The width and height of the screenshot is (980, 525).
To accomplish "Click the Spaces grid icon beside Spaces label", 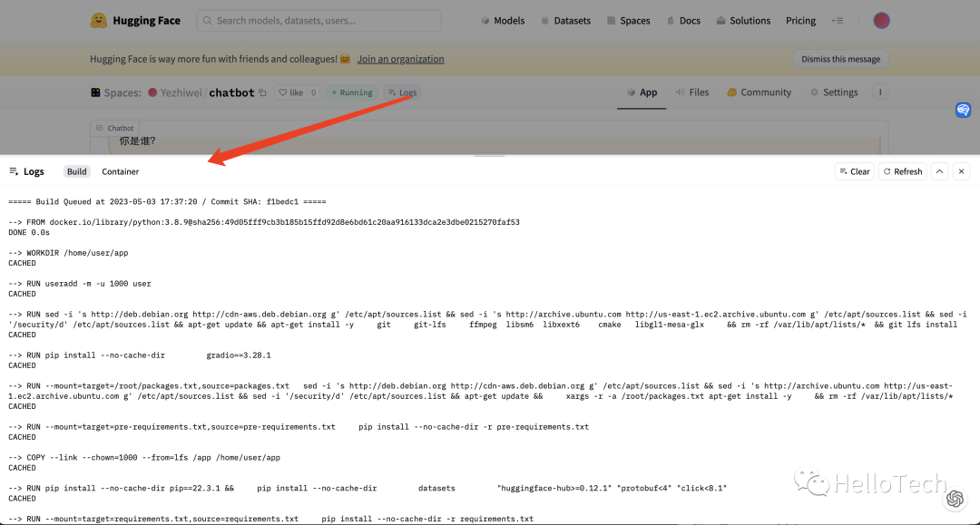I will pos(95,92).
